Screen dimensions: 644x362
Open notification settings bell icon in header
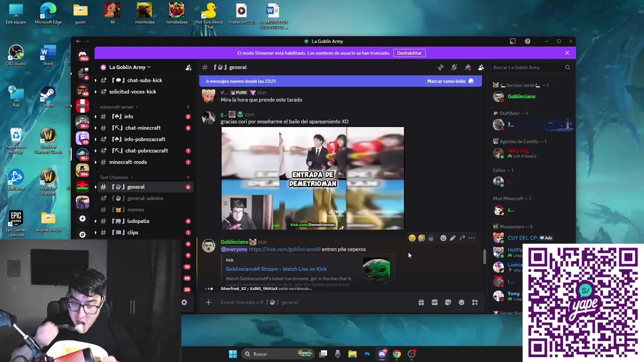tap(454, 67)
